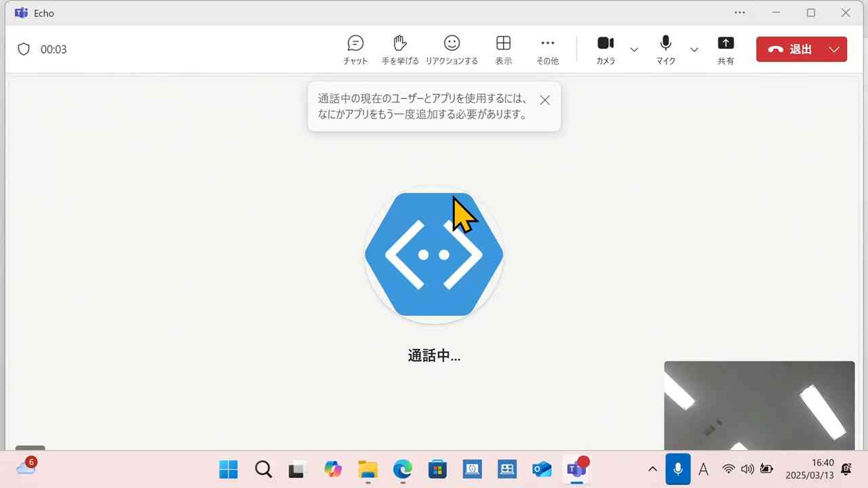The width and height of the screenshot is (868, 488).
Task: Adjust the taskbar volume control
Action: tap(747, 468)
